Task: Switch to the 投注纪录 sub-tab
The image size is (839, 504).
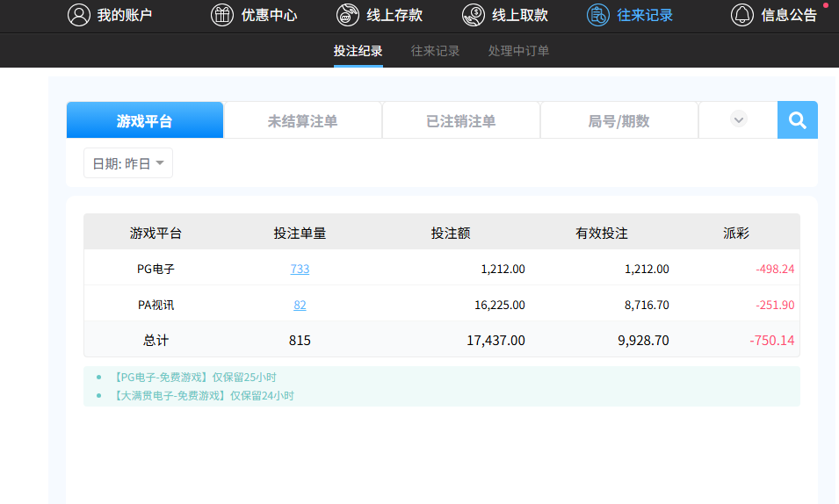Action: pos(358,51)
